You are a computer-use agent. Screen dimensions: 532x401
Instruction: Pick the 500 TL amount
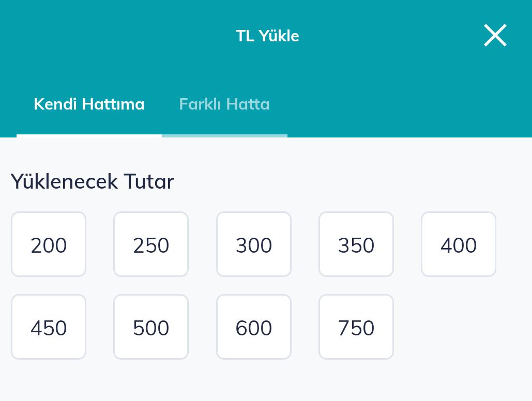151,327
